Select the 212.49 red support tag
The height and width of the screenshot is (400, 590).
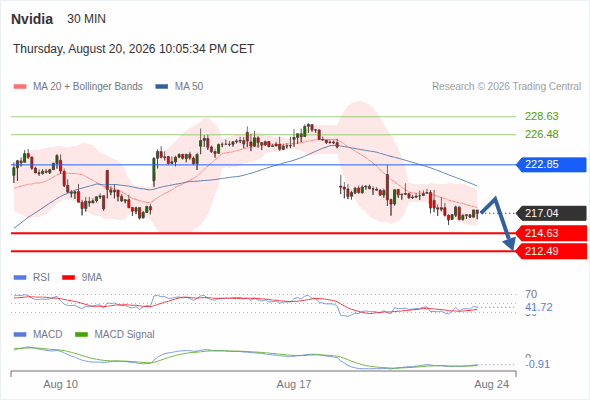coord(551,251)
